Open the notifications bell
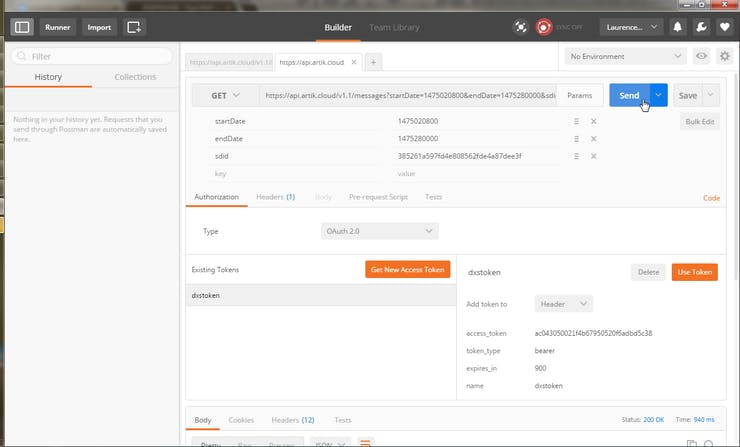This screenshot has height=447, width=740. pyautogui.click(x=678, y=27)
